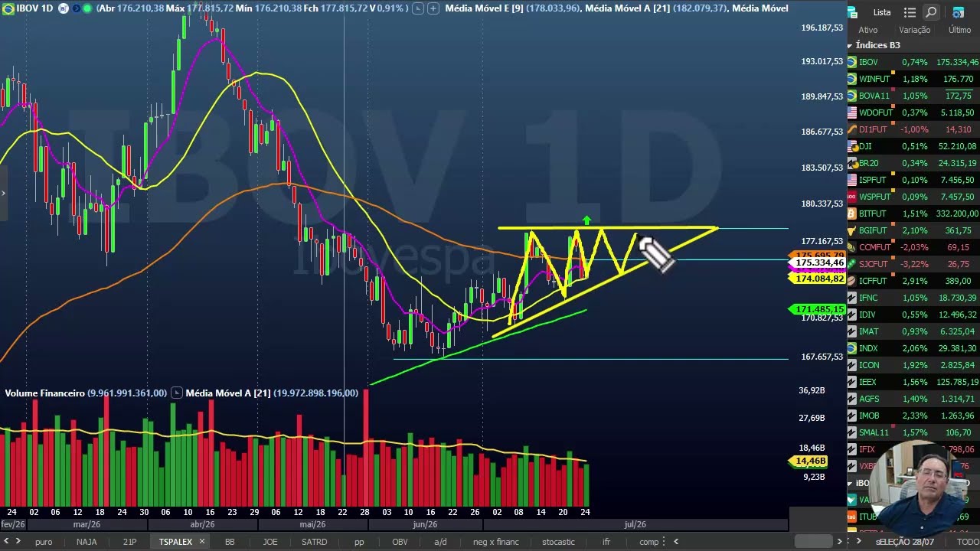The height and width of the screenshot is (551, 980).
Task: Click the search magnifier in the watchlist panel
Action: pyautogui.click(x=931, y=12)
